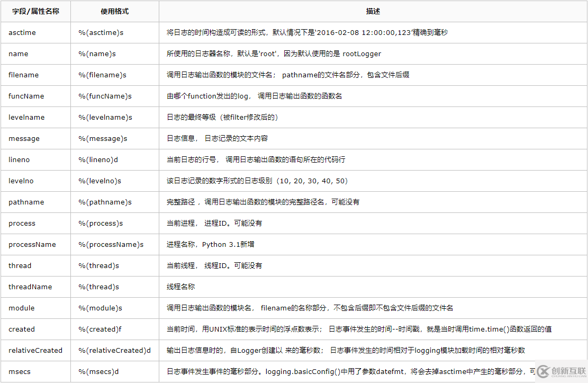Click the '%(module)s' format cell
This screenshot has width=588, height=383.
point(115,308)
